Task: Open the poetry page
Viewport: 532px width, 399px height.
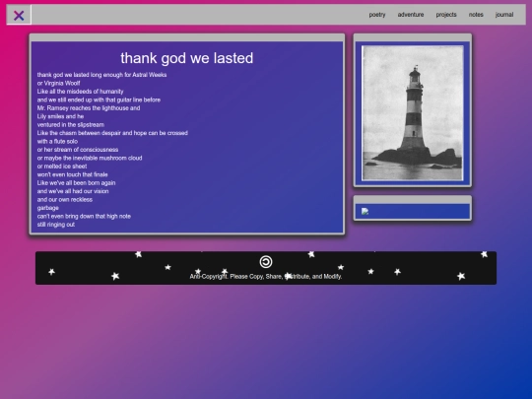Action: coord(377,15)
